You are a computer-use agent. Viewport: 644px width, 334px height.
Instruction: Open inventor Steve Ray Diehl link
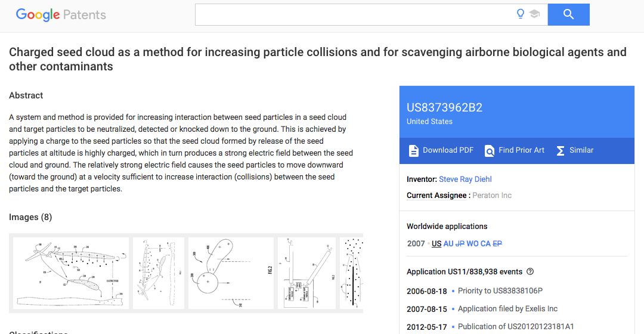465,179
